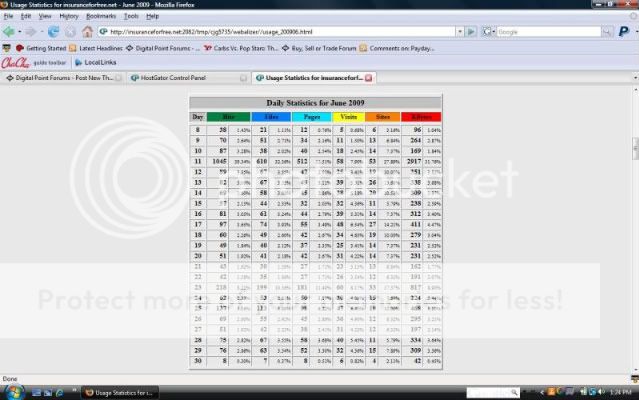The width and height of the screenshot is (639, 400).
Task: Click the page vertical scrollbar
Action: 635,230
